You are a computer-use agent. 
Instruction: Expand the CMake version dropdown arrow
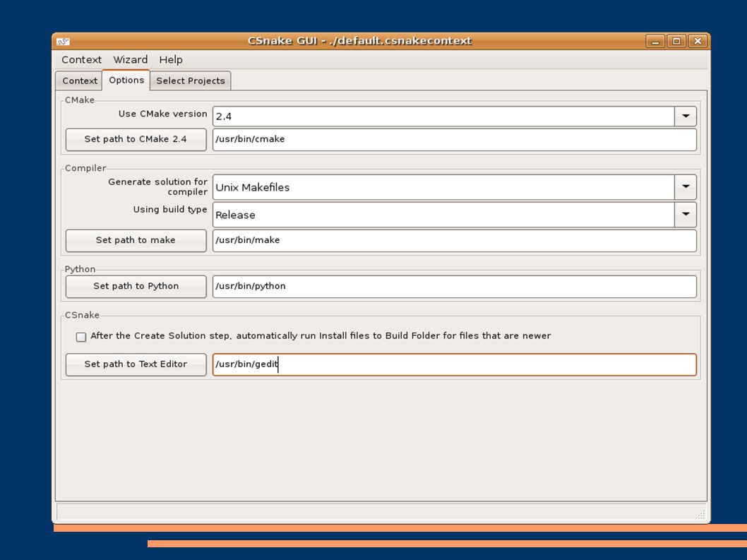pyautogui.click(x=686, y=117)
